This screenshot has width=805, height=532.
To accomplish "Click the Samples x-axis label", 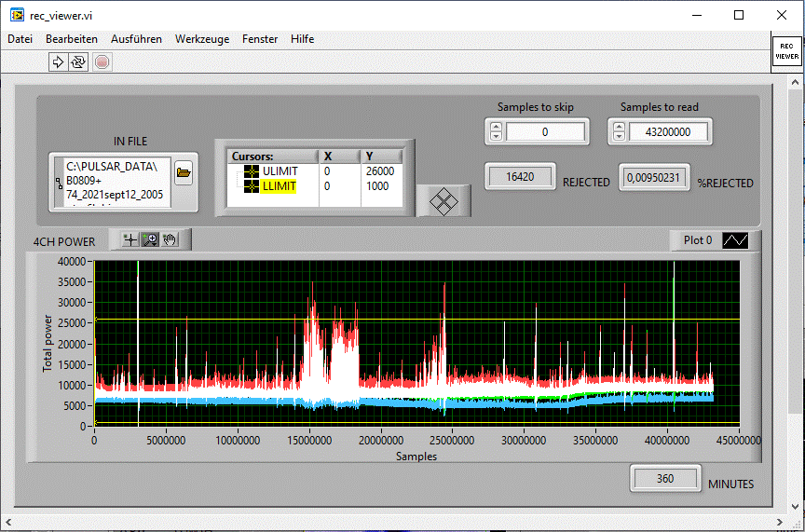I will [416, 456].
